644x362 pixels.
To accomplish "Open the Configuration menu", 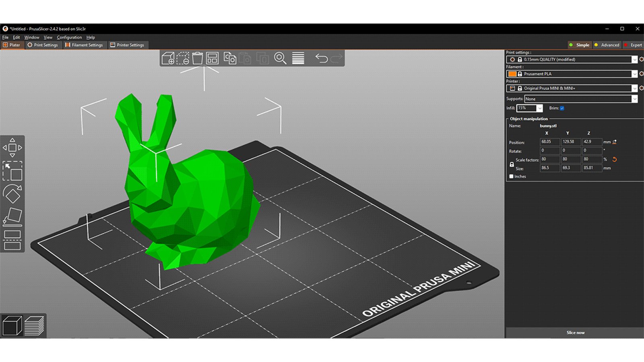I will pos(69,37).
